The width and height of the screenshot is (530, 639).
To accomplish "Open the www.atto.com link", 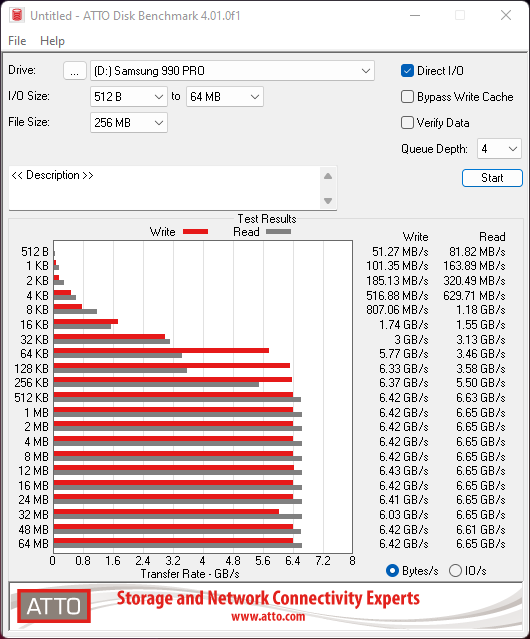I will [x=268, y=616].
